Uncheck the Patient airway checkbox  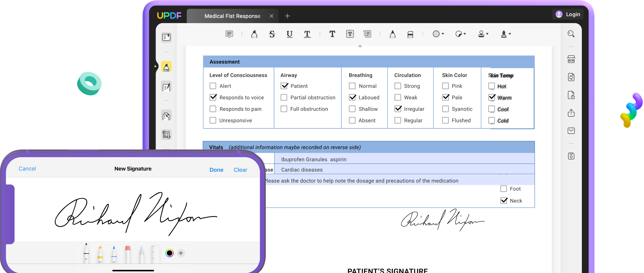(x=284, y=86)
